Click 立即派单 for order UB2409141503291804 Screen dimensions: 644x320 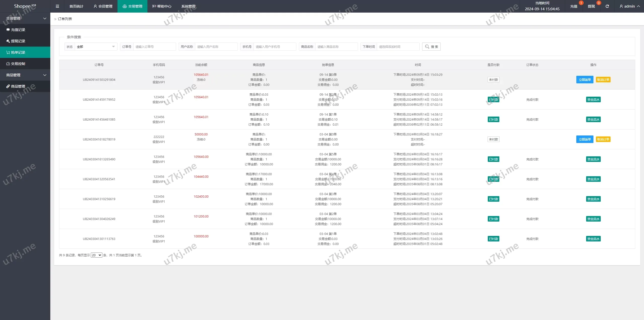pyautogui.click(x=585, y=80)
